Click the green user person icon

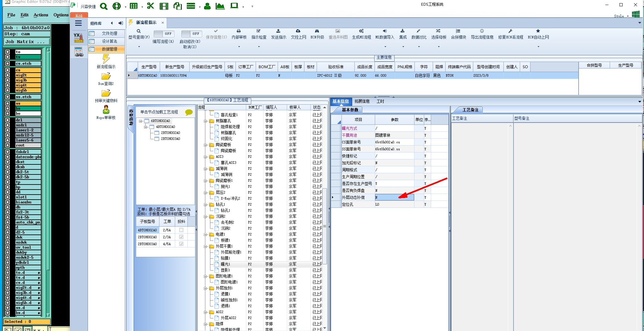[x=207, y=6]
